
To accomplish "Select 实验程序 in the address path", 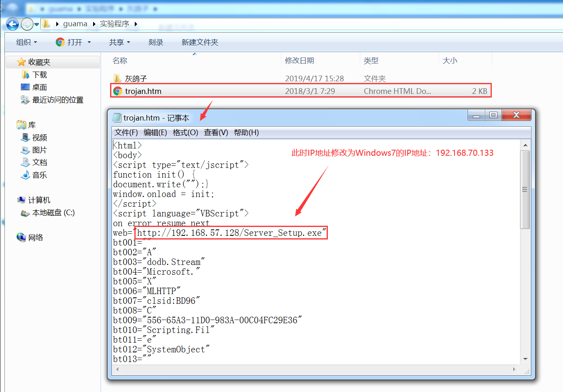I will click(115, 24).
